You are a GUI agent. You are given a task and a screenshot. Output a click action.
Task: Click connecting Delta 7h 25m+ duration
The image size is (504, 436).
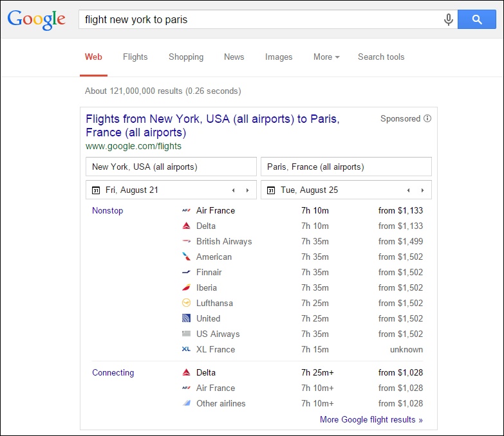(317, 372)
